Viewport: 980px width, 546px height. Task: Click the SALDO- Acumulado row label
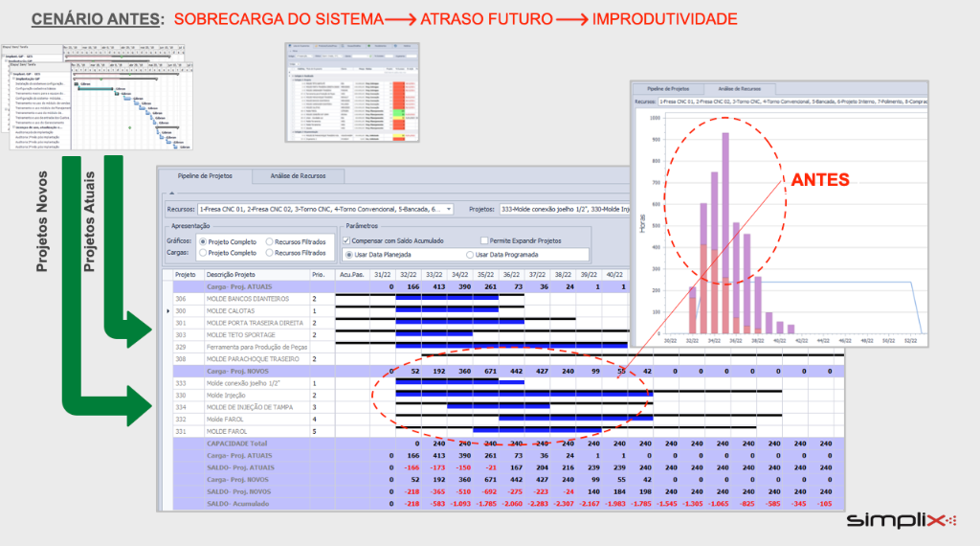[237, 504]
